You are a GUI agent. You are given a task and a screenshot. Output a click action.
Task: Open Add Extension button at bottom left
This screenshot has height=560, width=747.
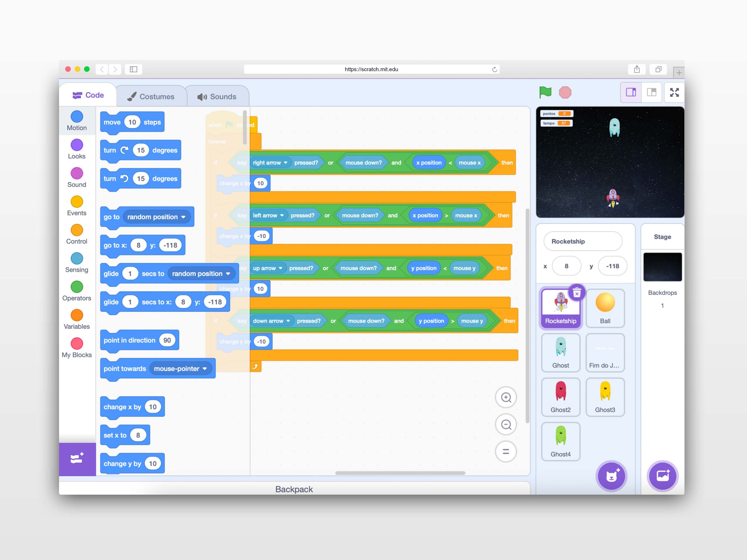[x=77, y=459]
